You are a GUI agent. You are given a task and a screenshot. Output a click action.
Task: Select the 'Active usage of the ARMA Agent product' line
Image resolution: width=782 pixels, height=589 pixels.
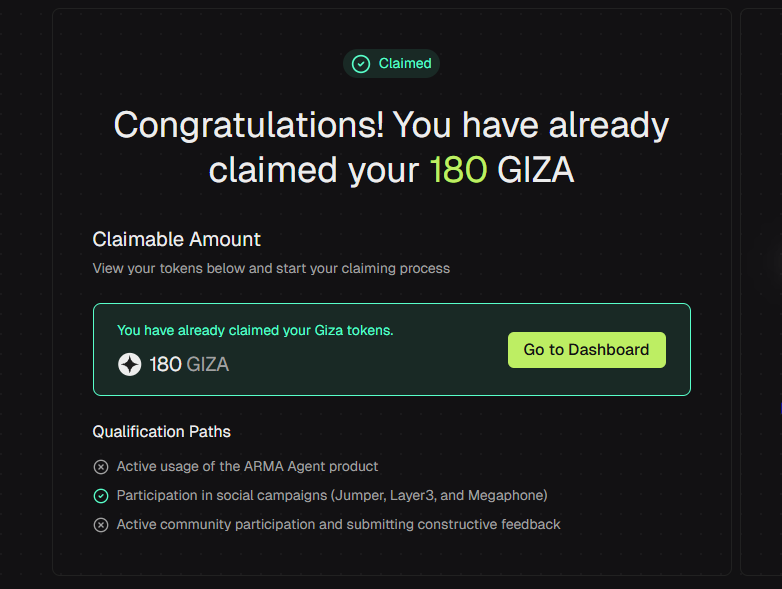click(247, 467)
